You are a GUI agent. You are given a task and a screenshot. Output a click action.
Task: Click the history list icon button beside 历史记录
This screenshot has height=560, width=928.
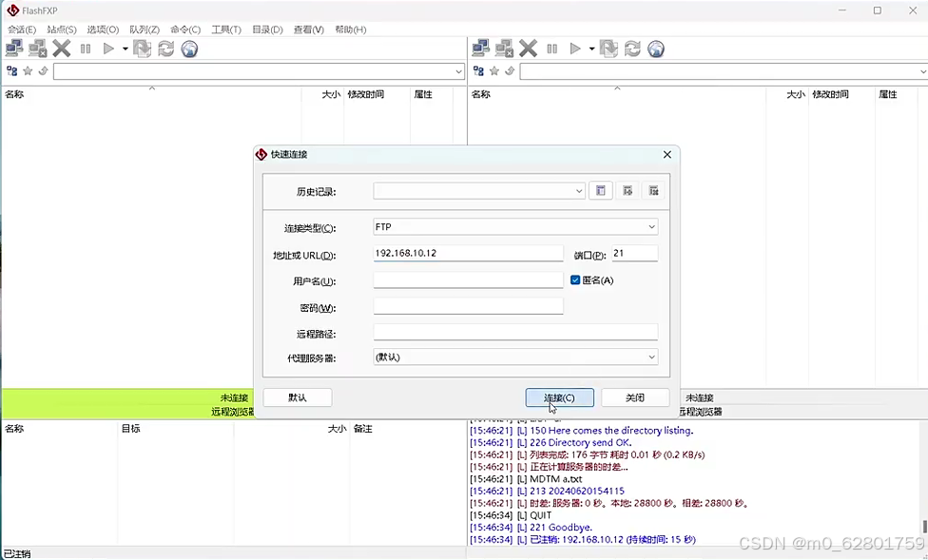[601, 190]
